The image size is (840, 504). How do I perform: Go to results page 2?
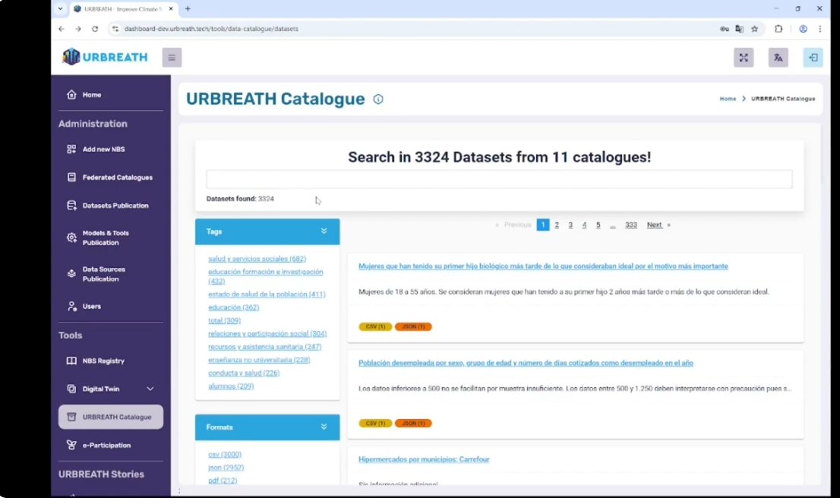tap(557, 225)
